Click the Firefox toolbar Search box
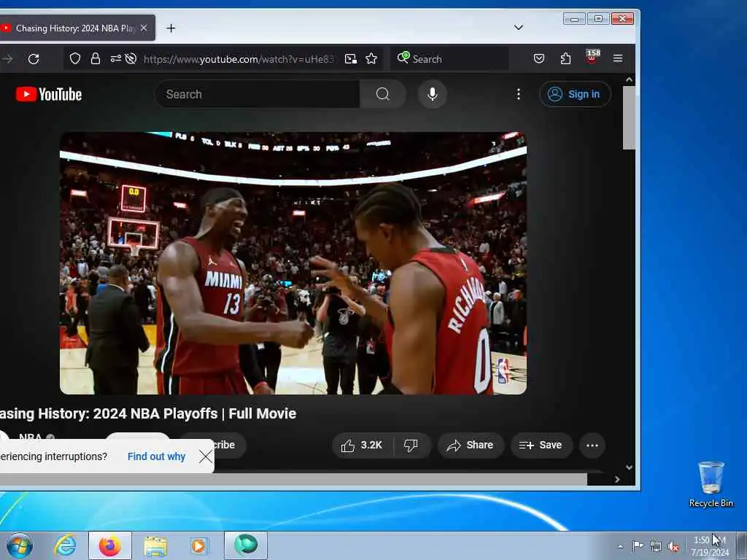 pyautogui.click(x=449, y=59)
